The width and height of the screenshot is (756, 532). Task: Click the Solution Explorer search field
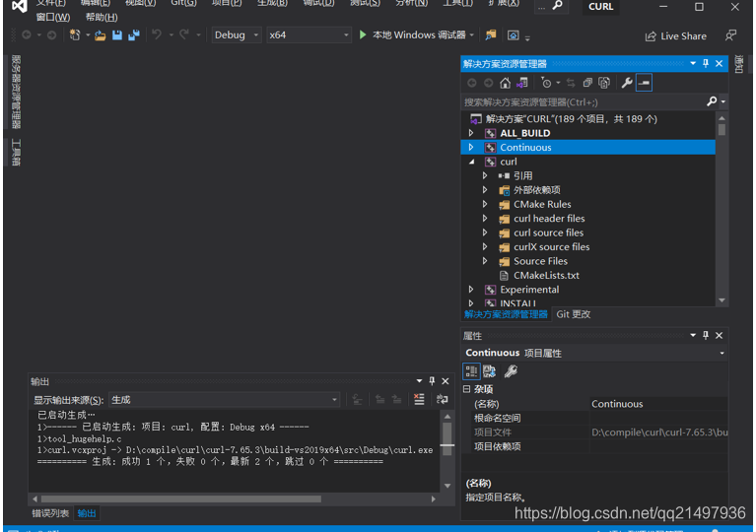[584, 102]
